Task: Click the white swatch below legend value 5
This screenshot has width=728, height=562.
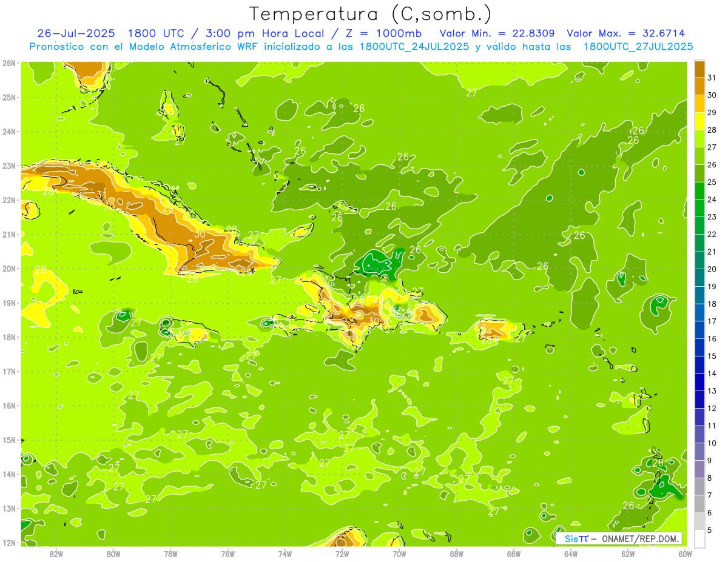Action: pyautogui.click(x=699, y=538)
